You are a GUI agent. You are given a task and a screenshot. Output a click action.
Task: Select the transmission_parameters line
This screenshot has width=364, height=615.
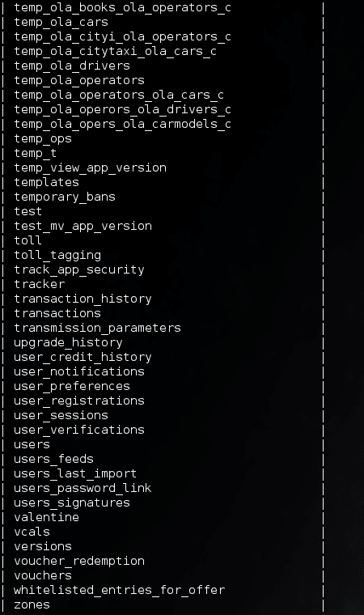97,328
